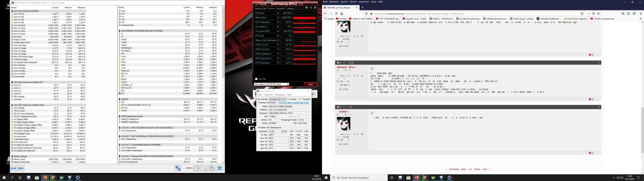Click Firefox icon on left taskbar

coord(45,178)
